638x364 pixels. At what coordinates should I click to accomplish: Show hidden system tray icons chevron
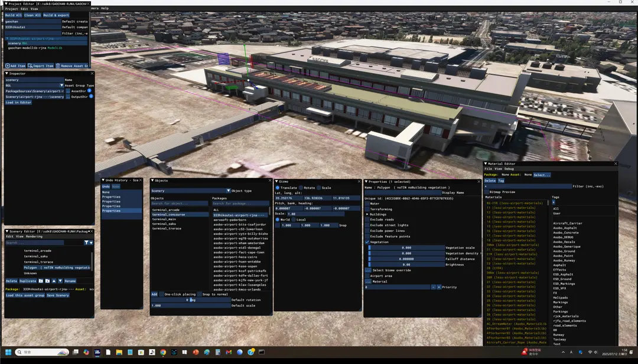563,352
